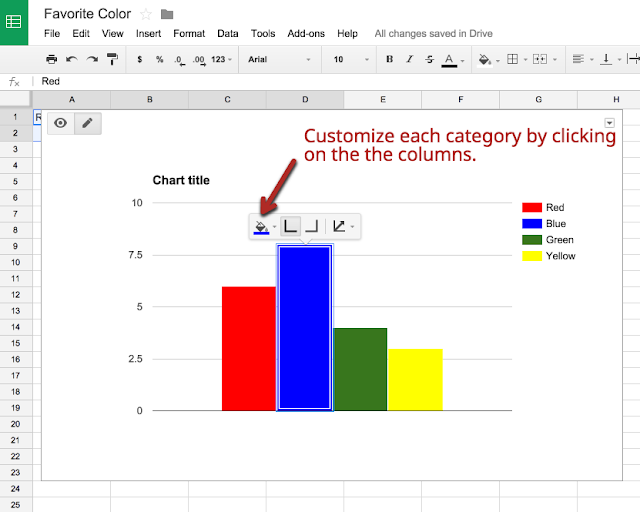Click the Chart title text
640x512 pixels.
click(181, 180)
